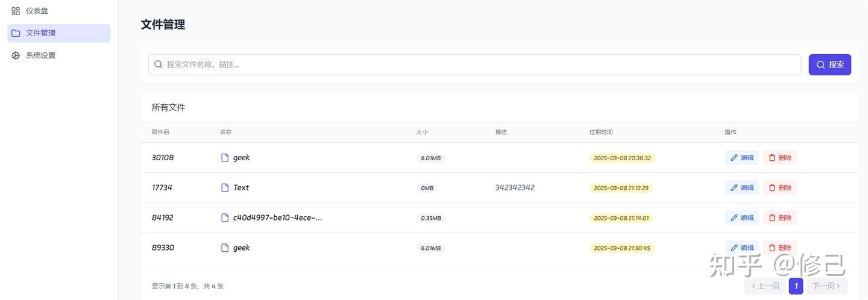
Task: Delete the Text file row
Action: (779, 188)
